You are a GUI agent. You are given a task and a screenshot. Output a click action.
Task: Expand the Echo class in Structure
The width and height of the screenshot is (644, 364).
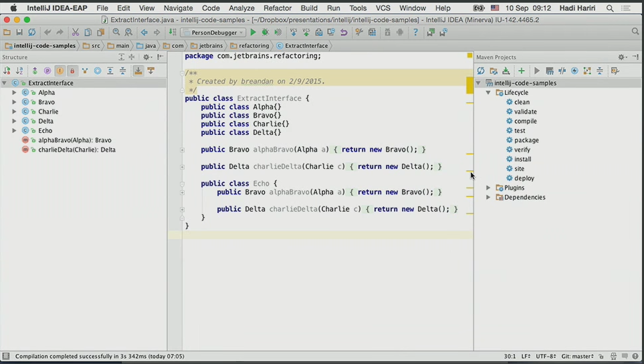pos(14,131)
